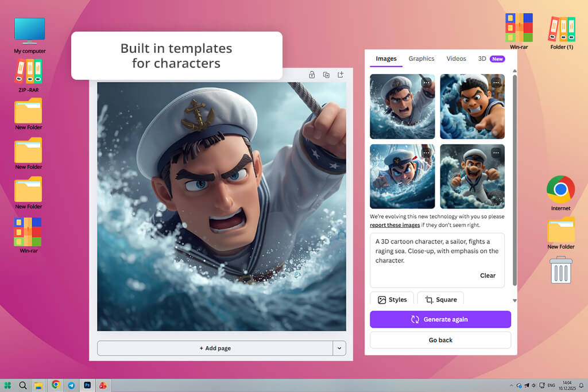Click the ENG language indicator
This screenshot has height=392, width=588.
[551, 385]
